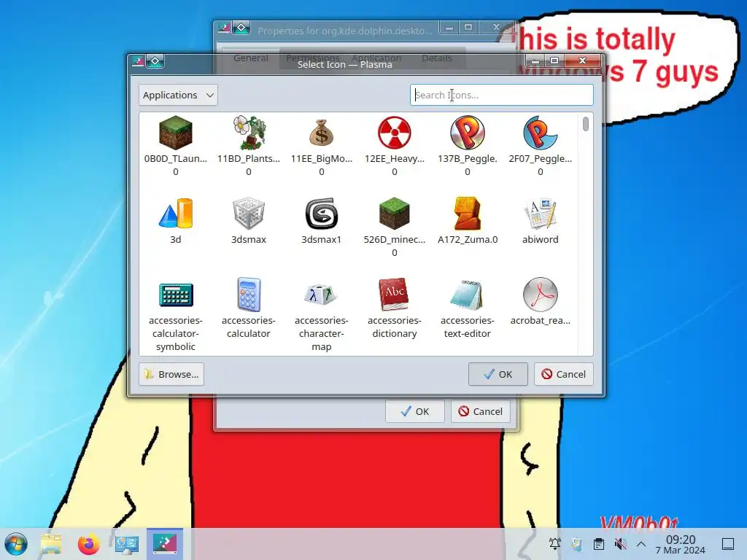Pick the A172_Zuma icon
747x560 pixels.
point(468,214)
